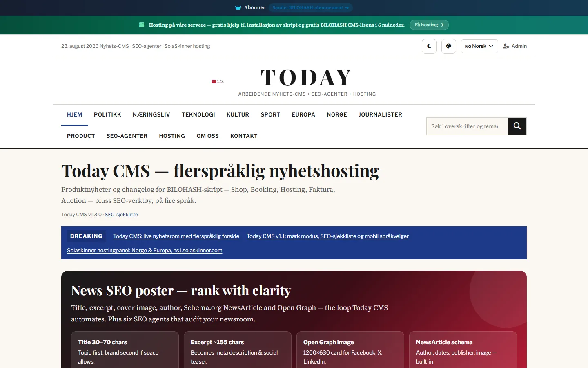
Task: Open the Samlet BILOHASH-abonnement link
Action: (311, 7)
